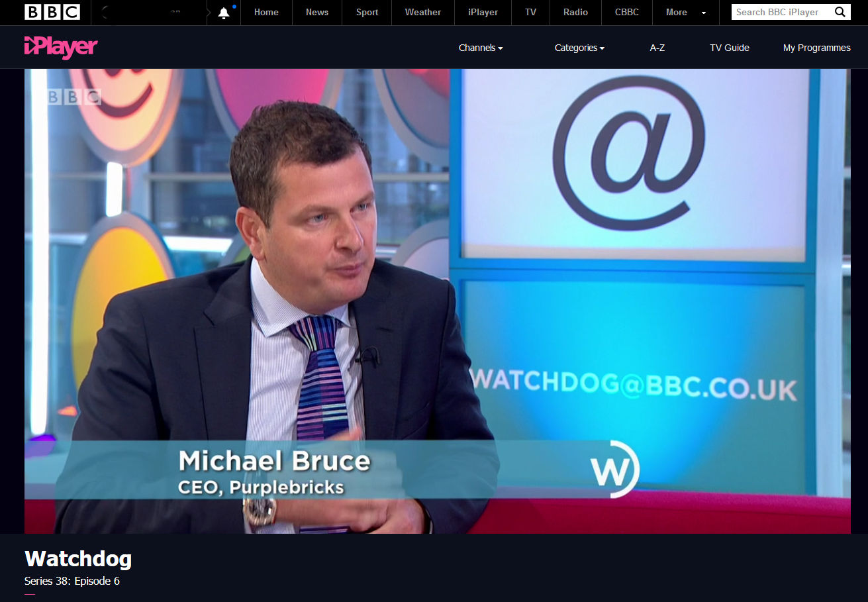The image size is (868, 602).
Task: Click the Watchdog programme title
Action: pyautogui.click(x=78, y=559)
